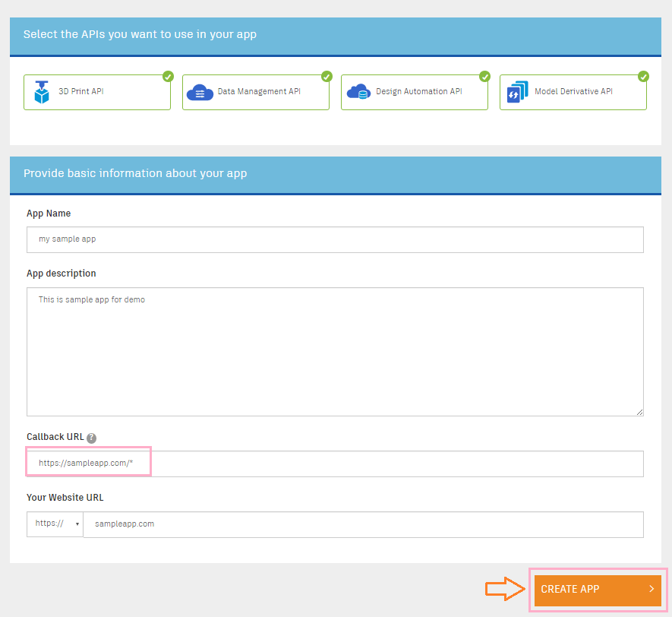Image resolution: width=672 pixels, height=617 pixels.
Task: Click into the Callback URL field
Action: (x=335, y=464)
